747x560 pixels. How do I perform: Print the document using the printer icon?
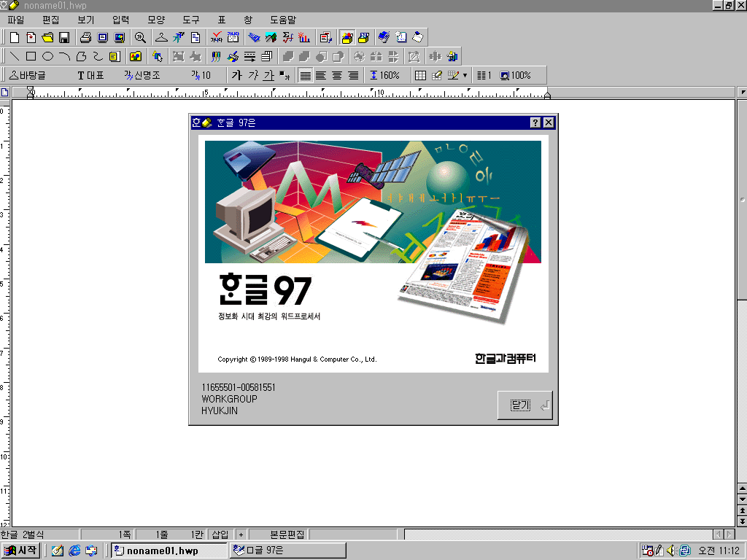pos(86,38)
